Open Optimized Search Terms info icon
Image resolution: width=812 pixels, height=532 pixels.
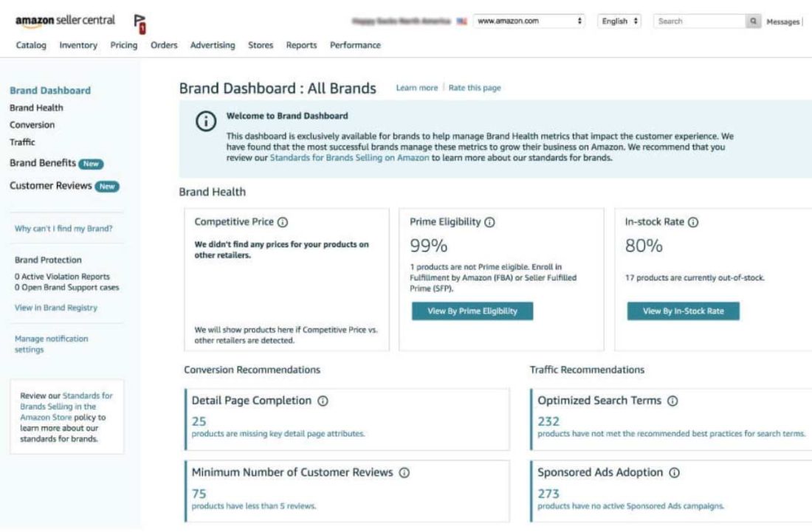[672, 401]
